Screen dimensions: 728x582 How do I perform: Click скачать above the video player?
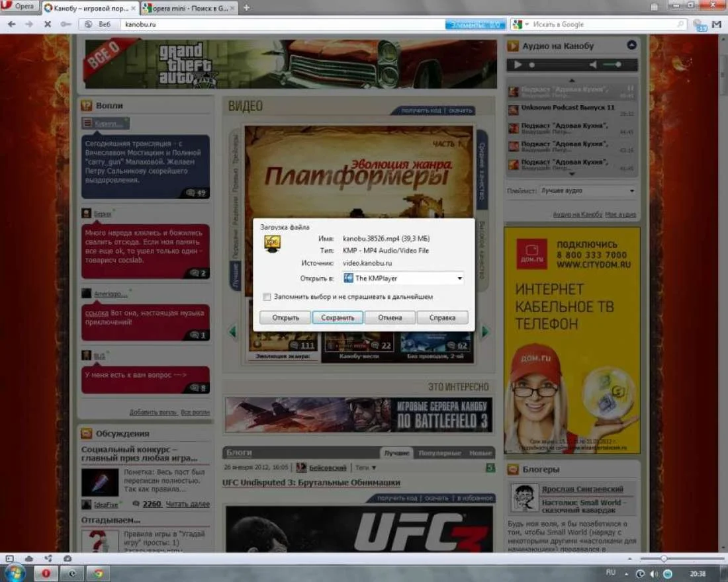tap(461, 110)
